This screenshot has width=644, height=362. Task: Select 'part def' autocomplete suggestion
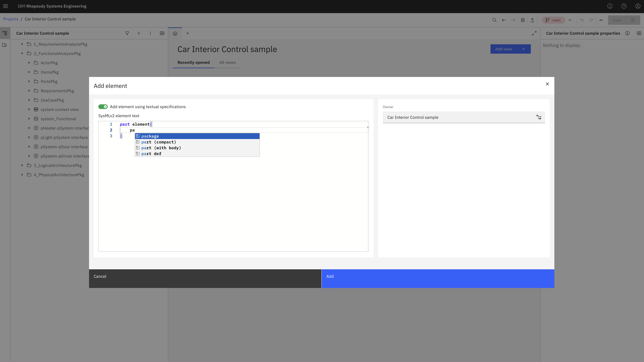pyautogui.click(x=151, y=154)
